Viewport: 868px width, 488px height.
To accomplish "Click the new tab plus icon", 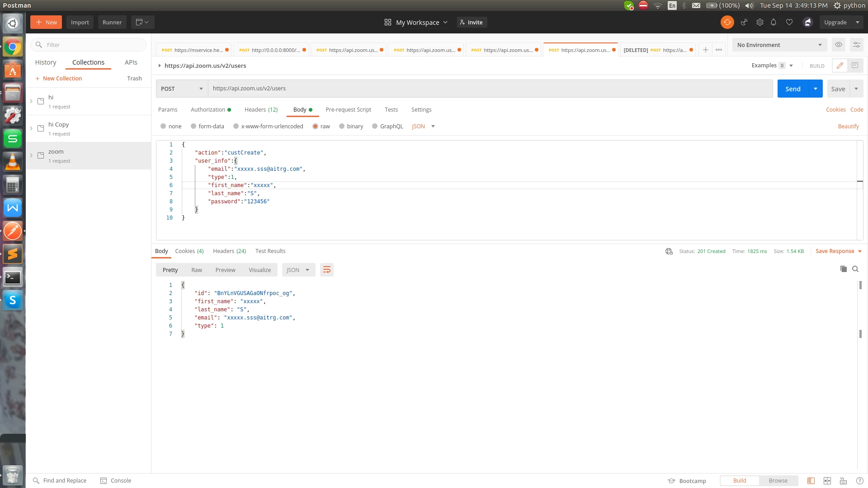I will point(705,50).
